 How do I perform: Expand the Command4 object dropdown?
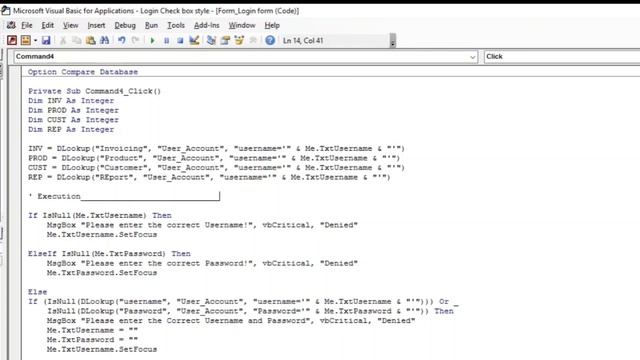(x=472, y=57)
